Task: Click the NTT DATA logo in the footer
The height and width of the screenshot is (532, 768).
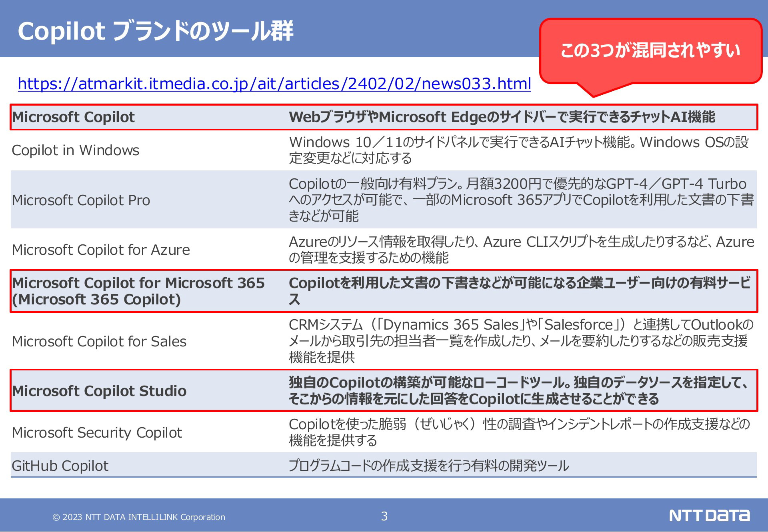Action: coord(710,516)
